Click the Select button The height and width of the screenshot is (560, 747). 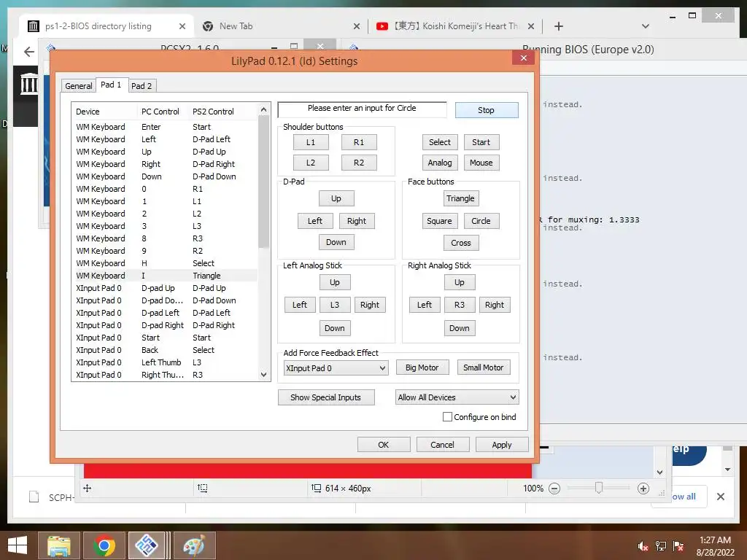439,142
